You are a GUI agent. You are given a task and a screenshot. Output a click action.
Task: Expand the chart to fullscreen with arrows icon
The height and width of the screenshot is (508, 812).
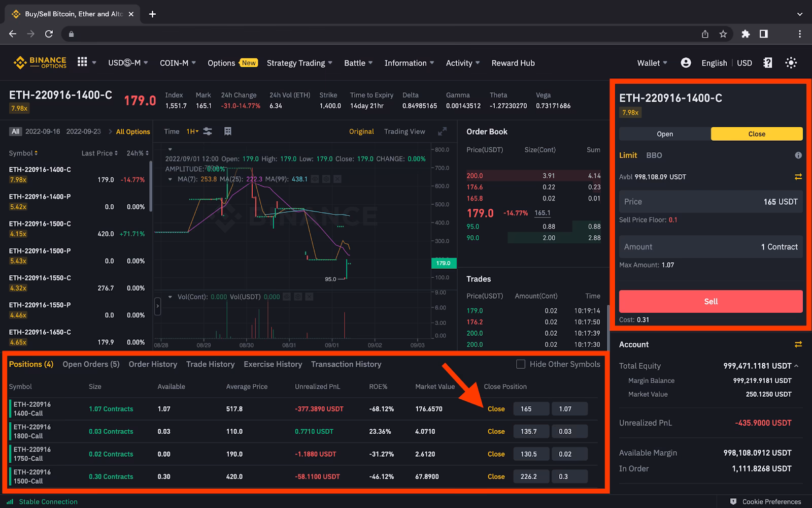pyautogui.click(x=442, y=131)
